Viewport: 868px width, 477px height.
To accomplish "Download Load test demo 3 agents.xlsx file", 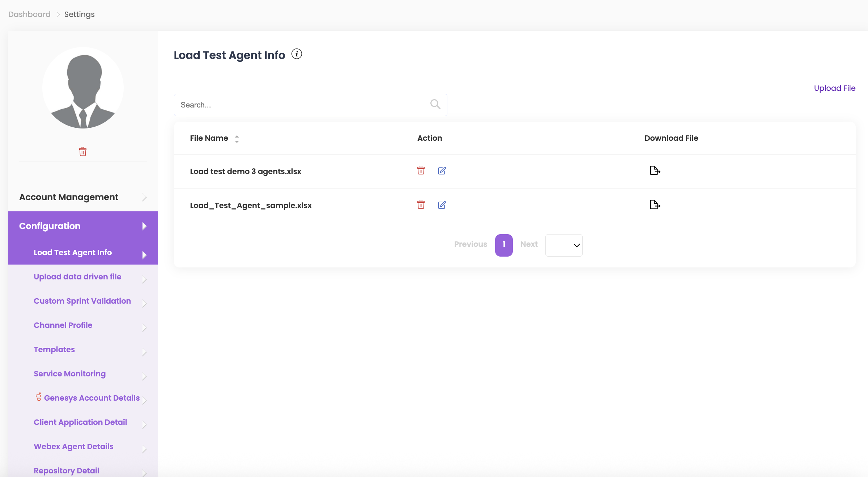I will tap(655, 170).
